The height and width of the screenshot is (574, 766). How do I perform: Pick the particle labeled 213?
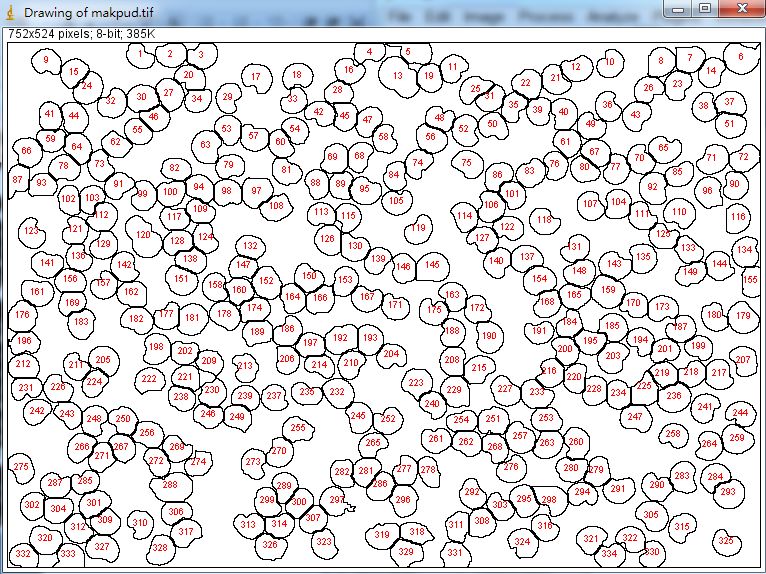(245, 366)
